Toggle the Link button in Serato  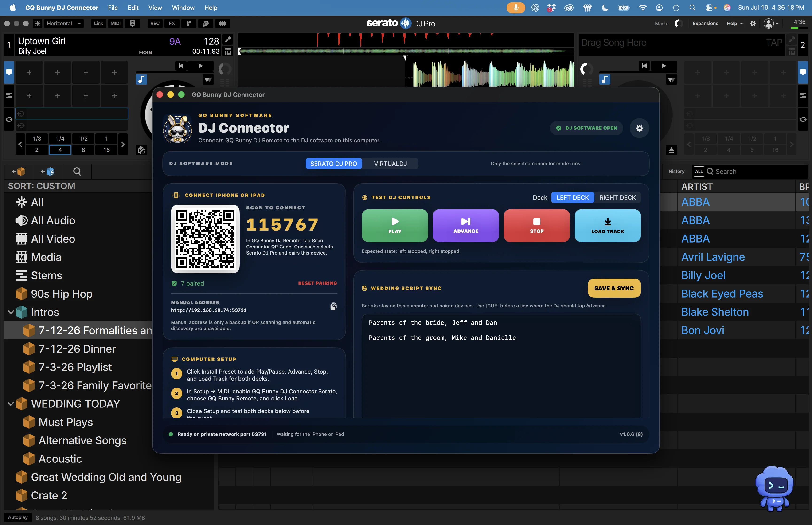click(98, 24)
